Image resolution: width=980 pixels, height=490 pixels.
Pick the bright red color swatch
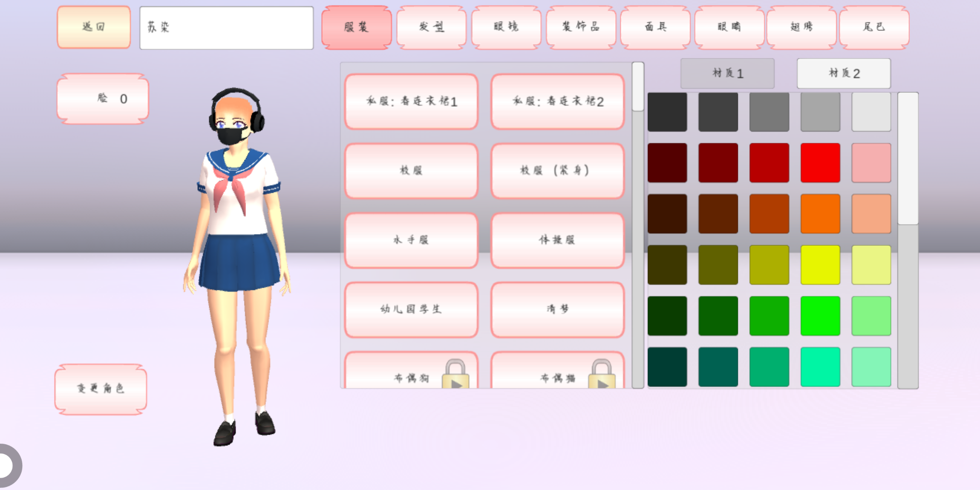(x=820, y=163)
